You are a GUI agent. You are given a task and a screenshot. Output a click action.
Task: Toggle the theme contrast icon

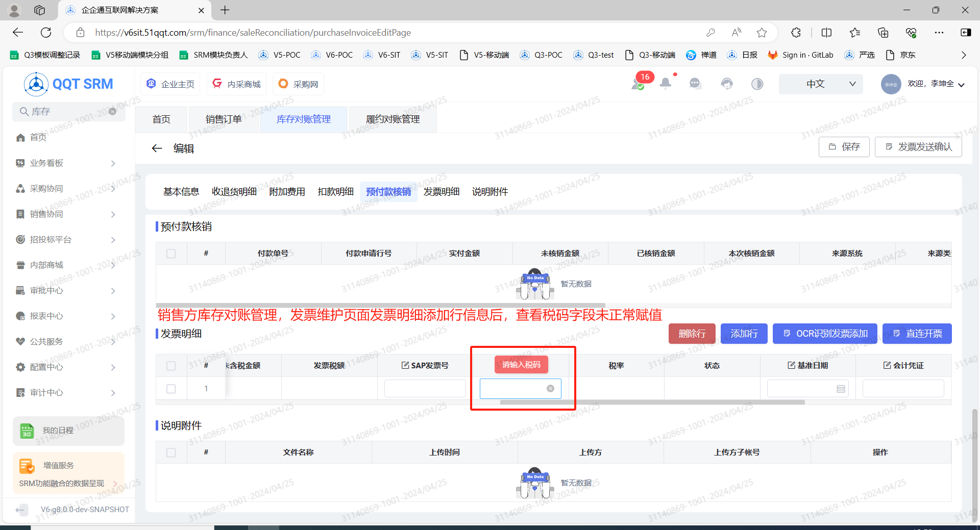(x=757, y=84)
